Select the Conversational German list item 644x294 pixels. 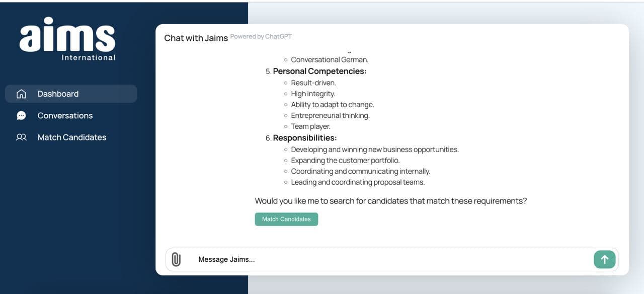click(330, 60)
